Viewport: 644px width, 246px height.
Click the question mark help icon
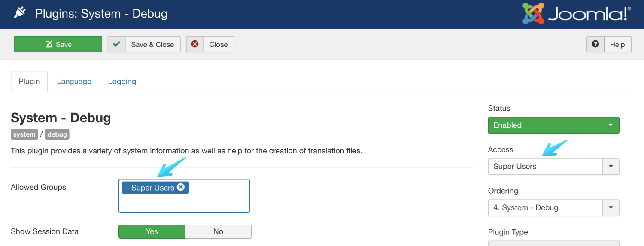[x=595, y=44]
